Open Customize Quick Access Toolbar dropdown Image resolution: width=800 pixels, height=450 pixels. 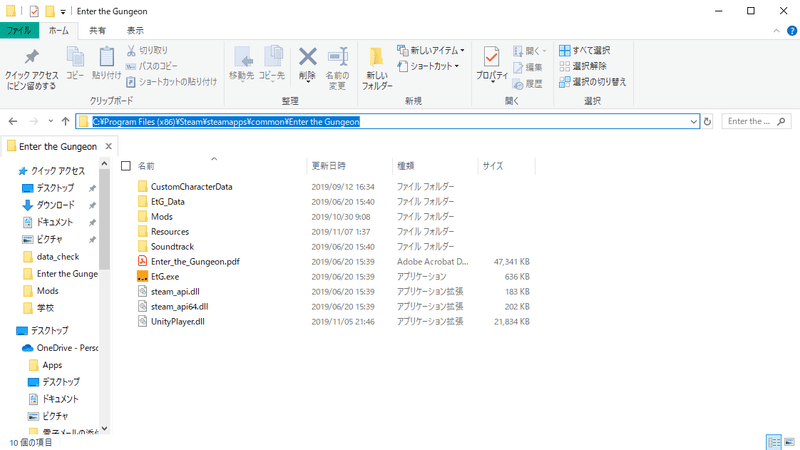pyautogui.click(x=63, y=11)
